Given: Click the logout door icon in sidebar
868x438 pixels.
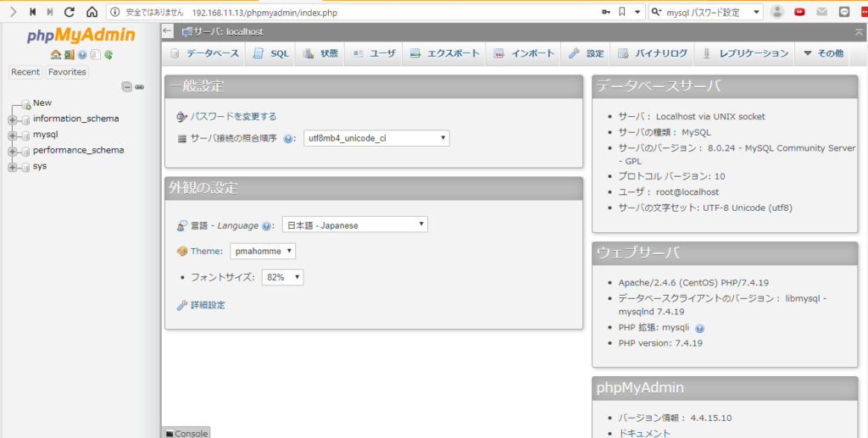Looking at the screenshot, I should click(69, 55).
